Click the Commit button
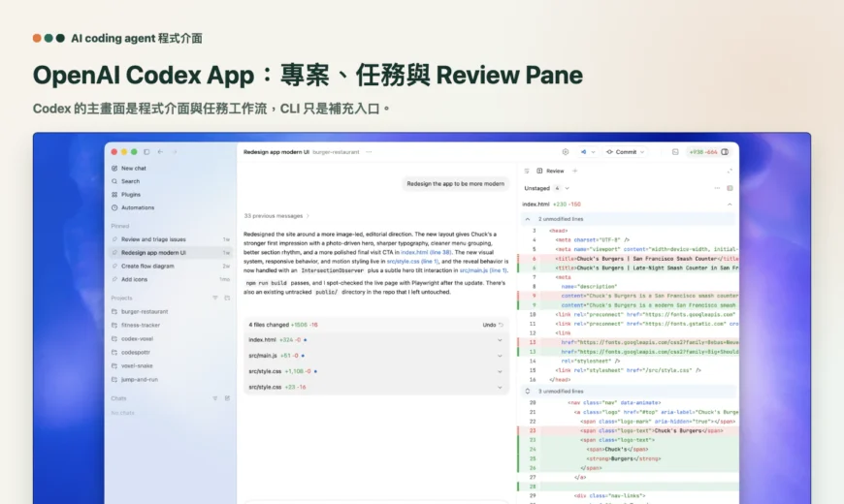Image resolution: width=844 pixels, height=504 pixels. [x=622, y=152]
